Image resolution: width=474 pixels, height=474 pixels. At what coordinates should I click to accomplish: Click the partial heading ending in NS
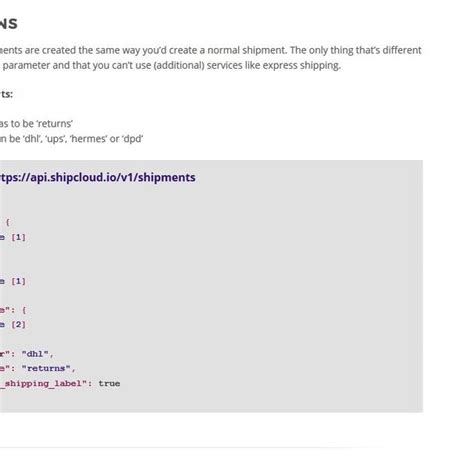click(8, 24)
